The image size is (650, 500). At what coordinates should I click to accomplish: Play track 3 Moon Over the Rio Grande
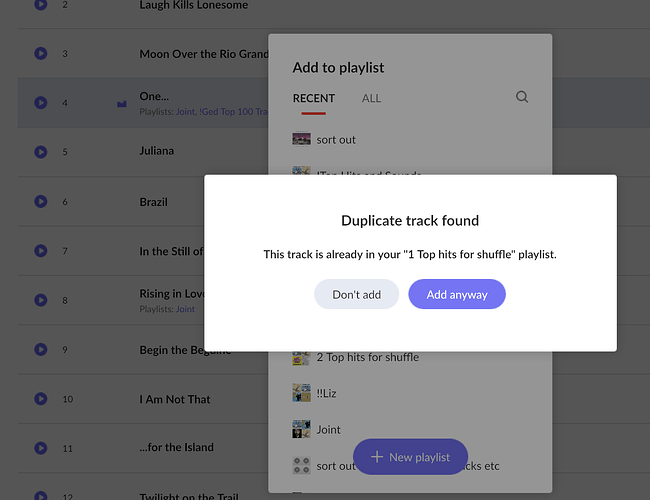click(x=41, y=53)
